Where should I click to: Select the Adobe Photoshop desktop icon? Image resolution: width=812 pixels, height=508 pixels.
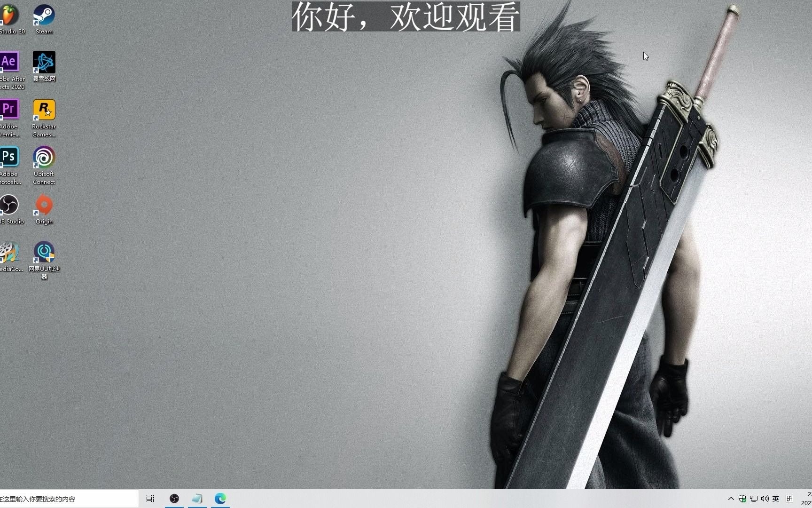10,166
